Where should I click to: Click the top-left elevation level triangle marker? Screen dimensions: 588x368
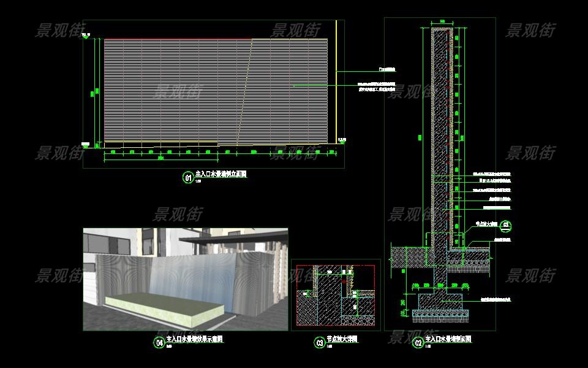click(85, 37)
